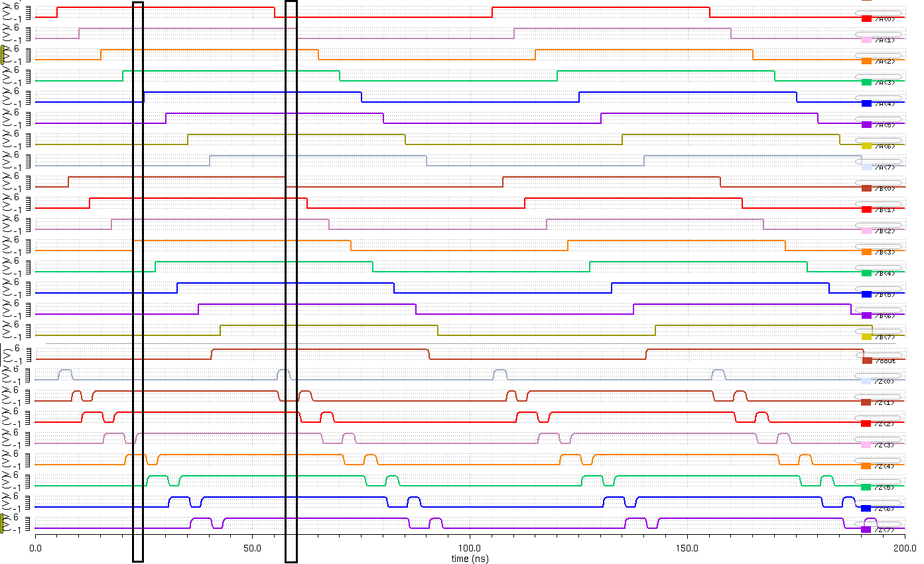
Task: Select the /B<6> signal name label
Action: 885,315
